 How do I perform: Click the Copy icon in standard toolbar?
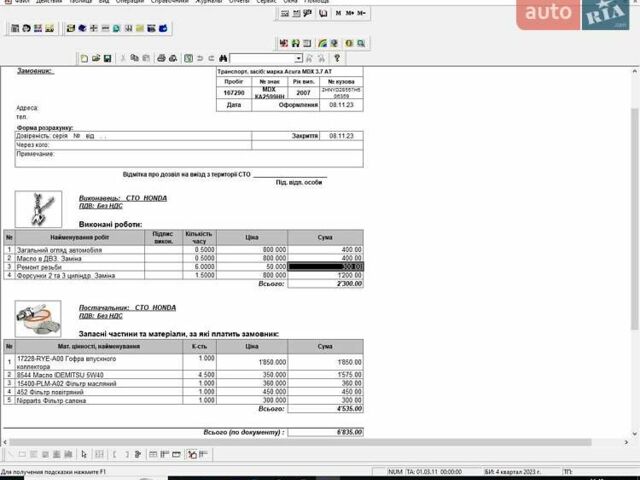tap(134, 59)
